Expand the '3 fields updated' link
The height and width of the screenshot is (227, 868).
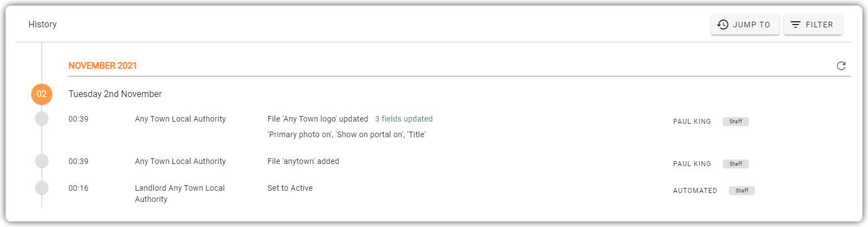[x=404, y=119]
